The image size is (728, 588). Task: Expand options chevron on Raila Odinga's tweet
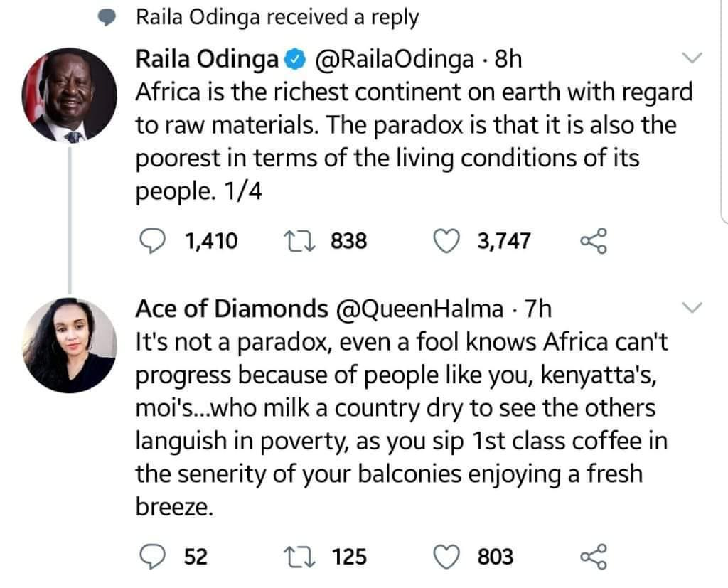tap(691, 58)
